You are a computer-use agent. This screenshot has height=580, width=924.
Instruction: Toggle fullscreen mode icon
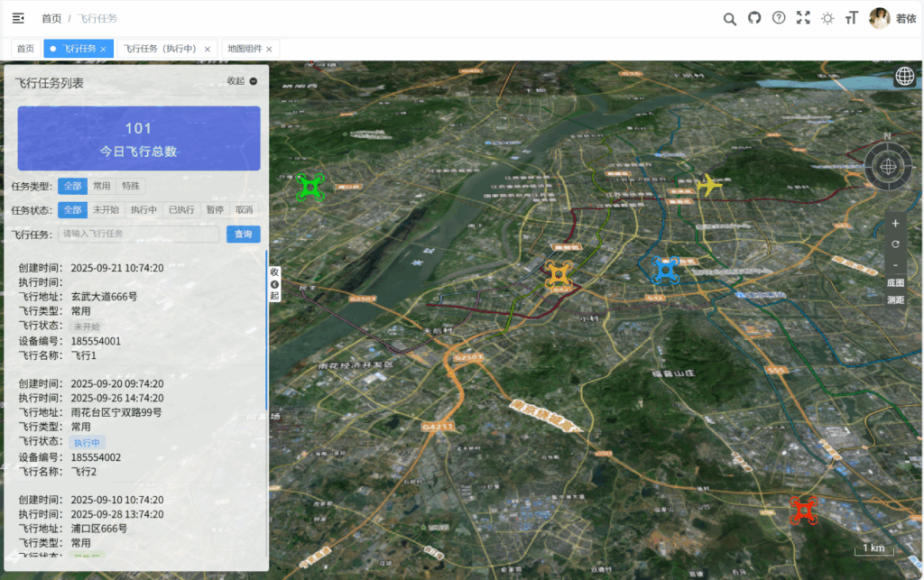(803, 18)
